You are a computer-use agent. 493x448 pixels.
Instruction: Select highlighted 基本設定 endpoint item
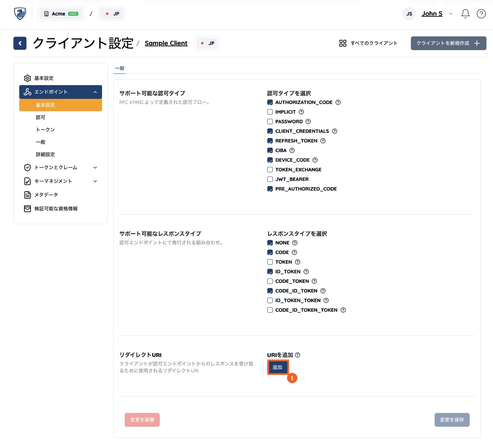pos(60,105)
